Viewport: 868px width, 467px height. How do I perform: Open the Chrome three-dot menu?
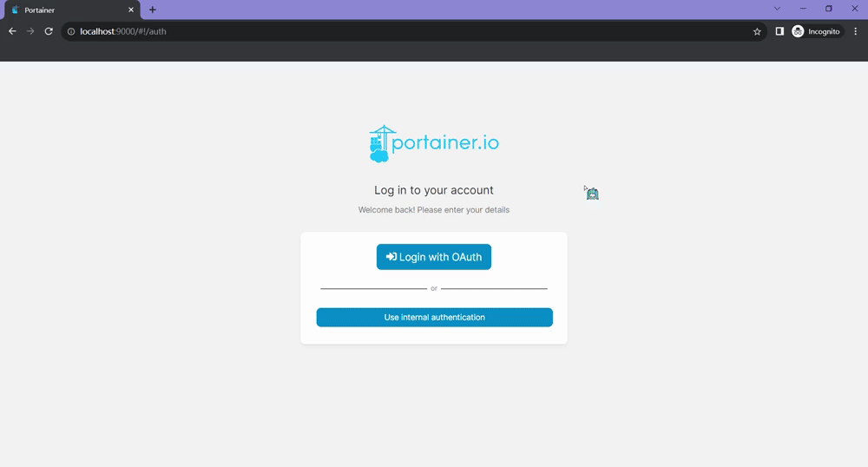[855, 31]
